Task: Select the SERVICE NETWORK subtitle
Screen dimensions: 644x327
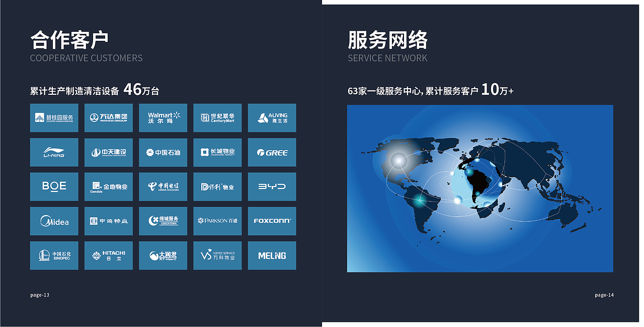Action: pos(387,58)
